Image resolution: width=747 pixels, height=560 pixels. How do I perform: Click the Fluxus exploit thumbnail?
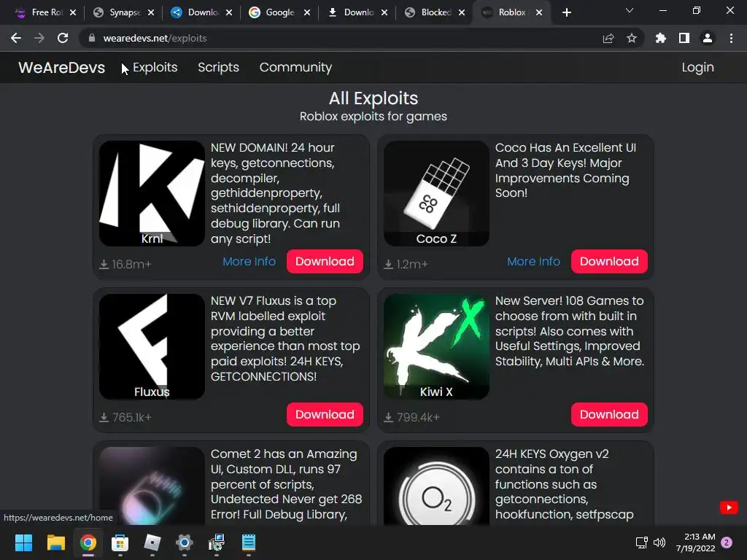(x=152, y=346)
